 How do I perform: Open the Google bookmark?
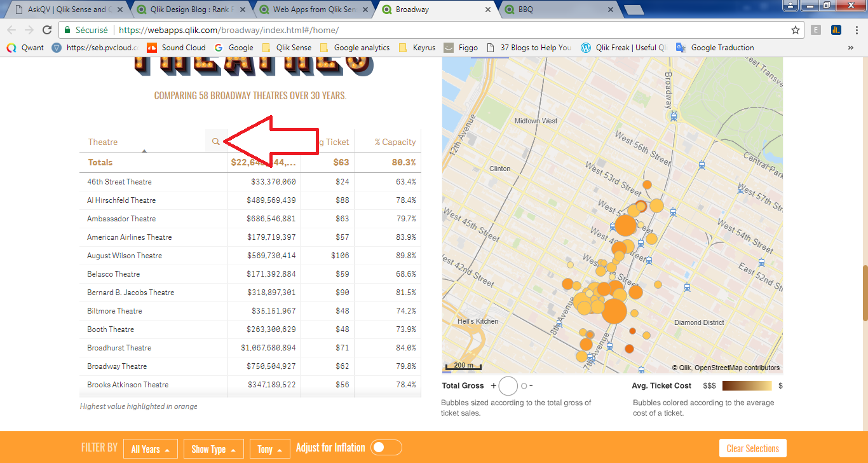point(234,48)
